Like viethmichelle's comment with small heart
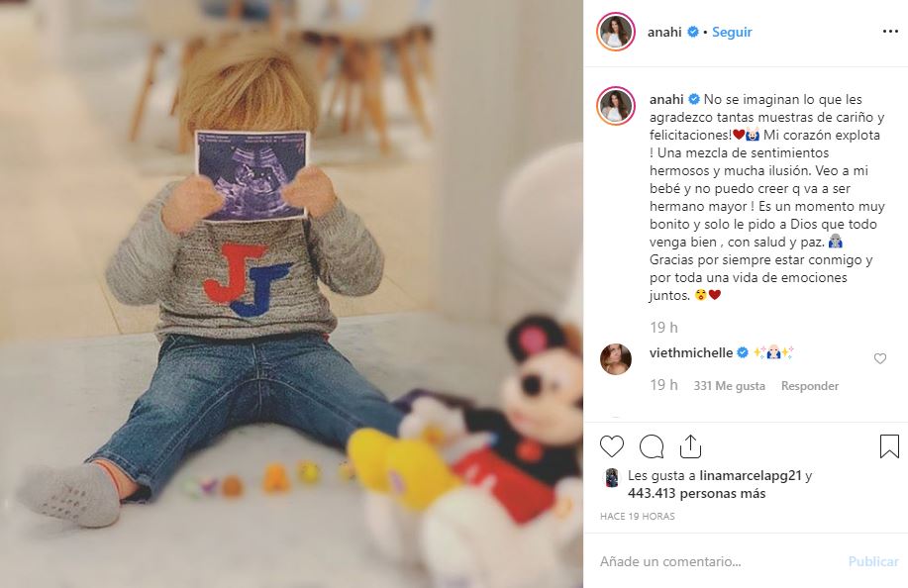908x588 pixels. [879, 358]
